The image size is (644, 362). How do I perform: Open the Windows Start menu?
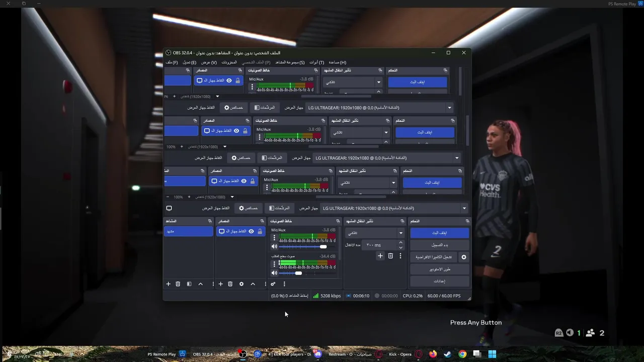(492, 354)
